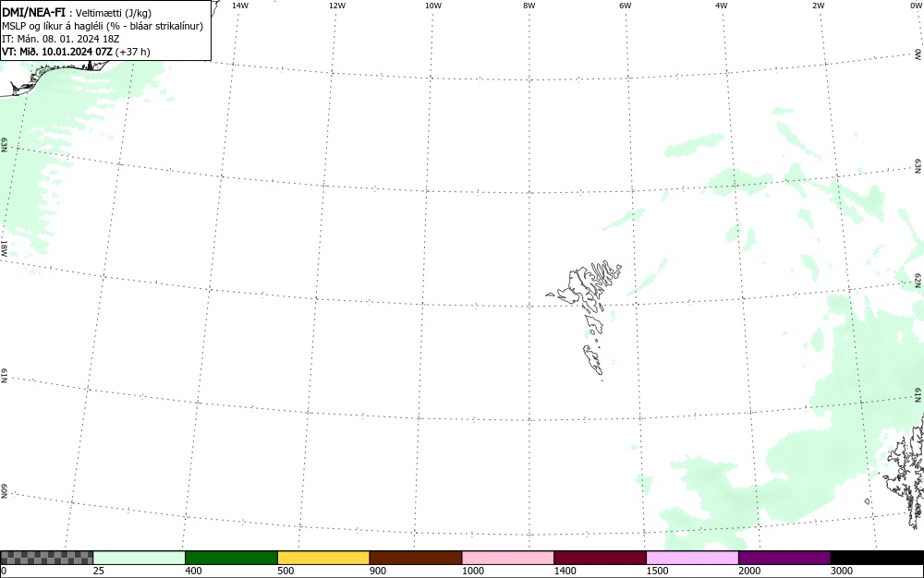Click the legend value 1400
924x578 pixels.
tap(565, 571)
